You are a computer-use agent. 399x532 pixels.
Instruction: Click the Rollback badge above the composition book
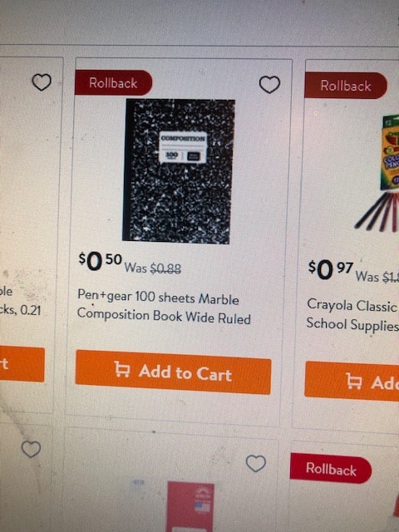[x=113, y=82]
